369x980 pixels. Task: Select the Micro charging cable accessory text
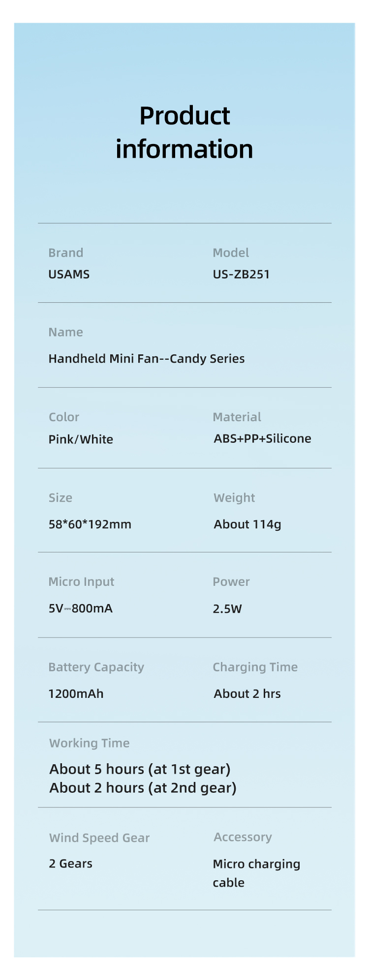[x=256, y=873]
